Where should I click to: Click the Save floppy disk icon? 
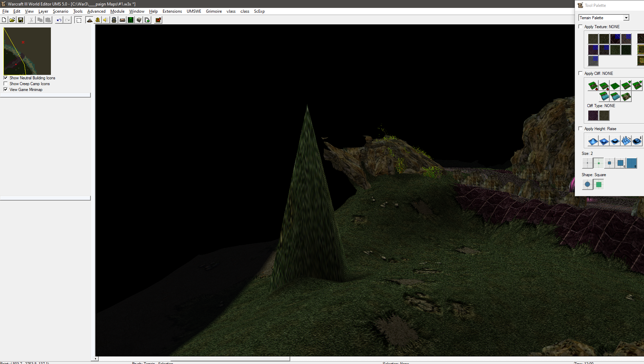(x=21, y=20)
